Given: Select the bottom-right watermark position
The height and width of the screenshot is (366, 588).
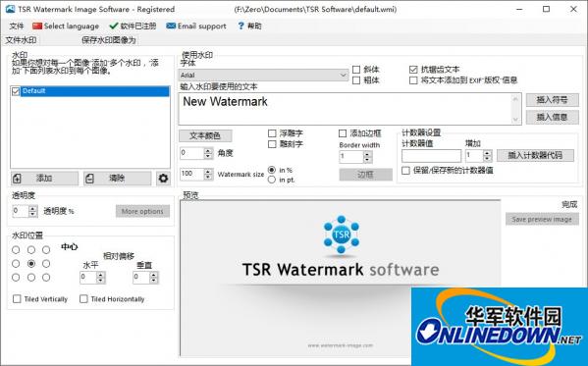Looking at the screenshot, I should [x=46, y=278].
